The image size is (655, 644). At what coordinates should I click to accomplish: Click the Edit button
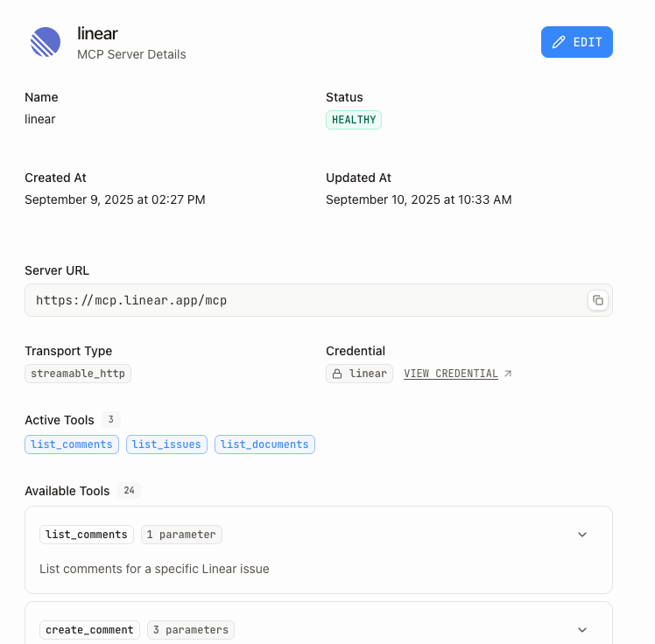click(576, 42)
